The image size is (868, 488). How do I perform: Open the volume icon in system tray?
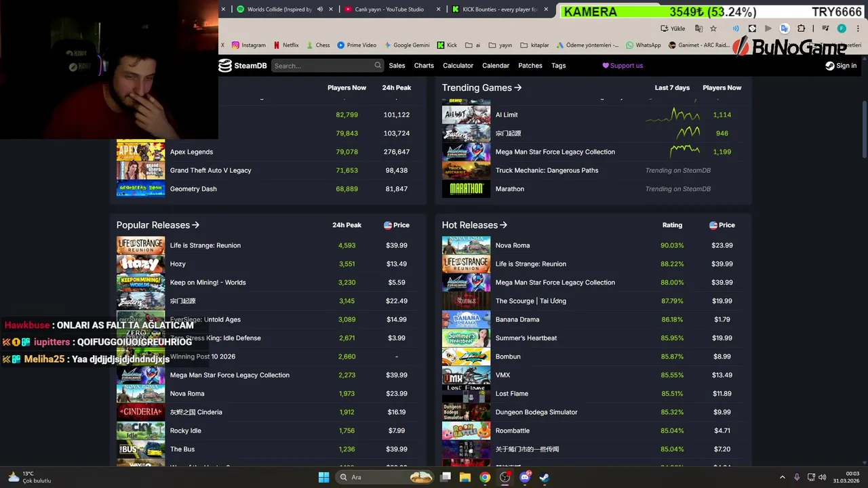point(822,477)
